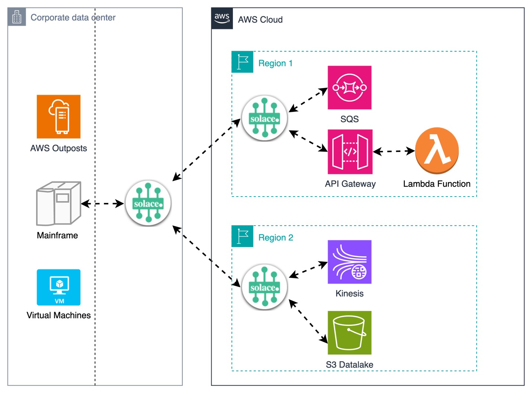Click the 'Lambda Function' label
The height and width of the screenshot is (395, 532).
click(437, 184)
